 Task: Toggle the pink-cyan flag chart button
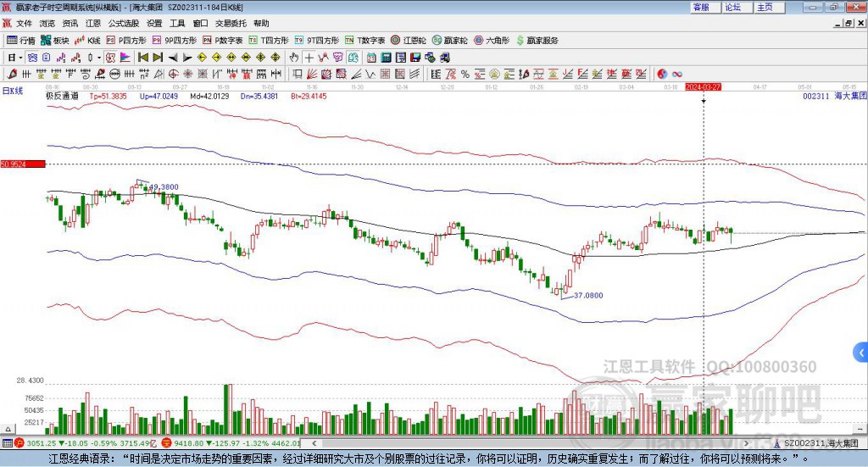click(x=125, y=58)
